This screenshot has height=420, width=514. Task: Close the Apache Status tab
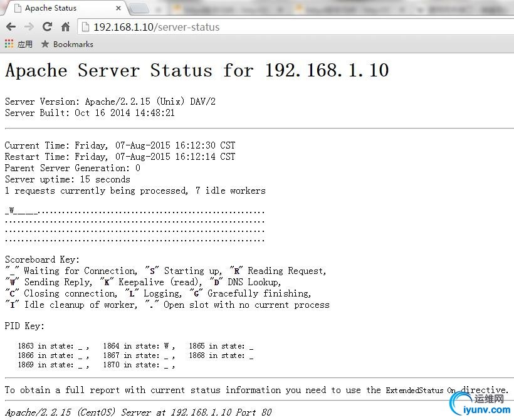pyautogui.click(x=118, y=8)
